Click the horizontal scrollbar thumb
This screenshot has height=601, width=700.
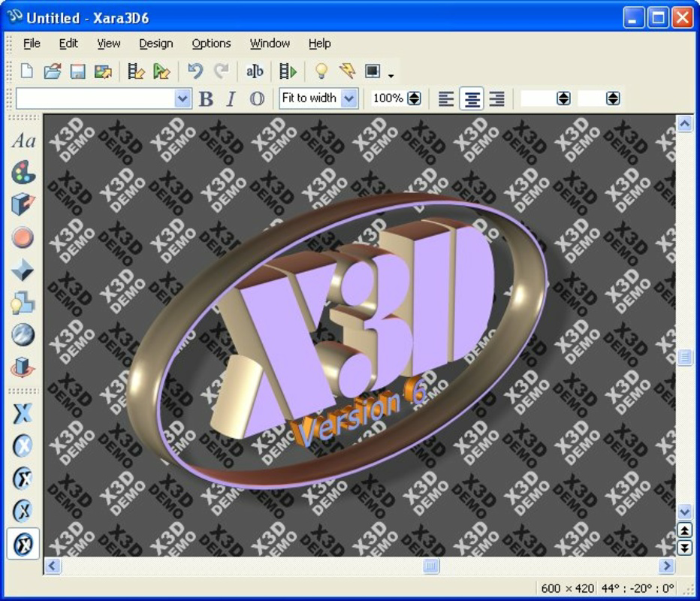(431, 566)
